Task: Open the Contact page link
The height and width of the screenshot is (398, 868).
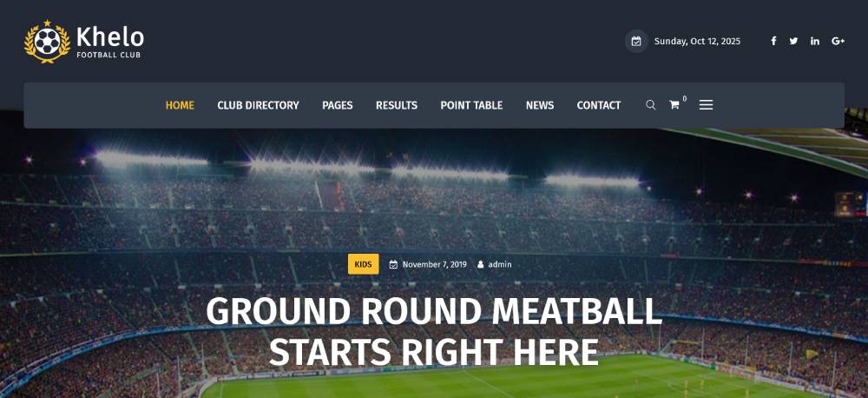Action: point(599,105)
